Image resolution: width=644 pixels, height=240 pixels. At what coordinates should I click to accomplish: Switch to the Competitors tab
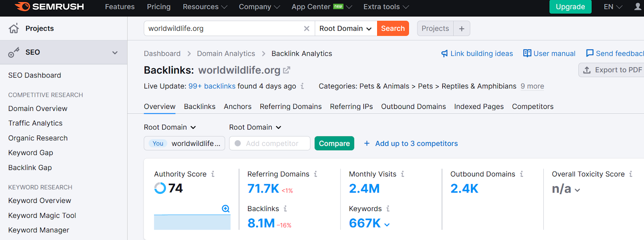click(x=533, y=107)
